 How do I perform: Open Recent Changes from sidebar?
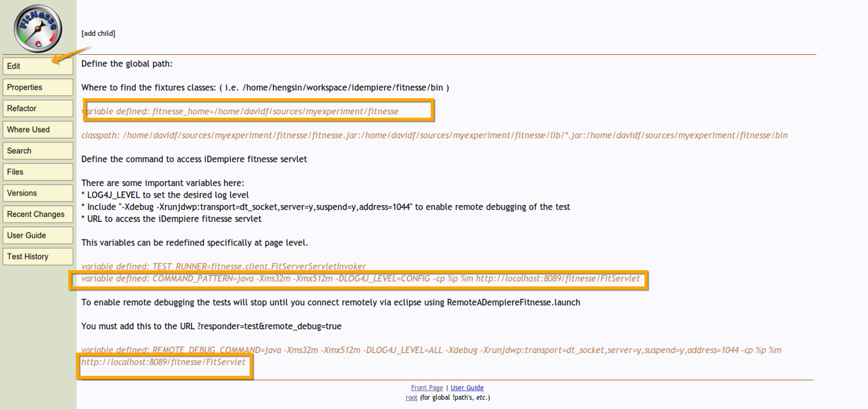(38, 214)
